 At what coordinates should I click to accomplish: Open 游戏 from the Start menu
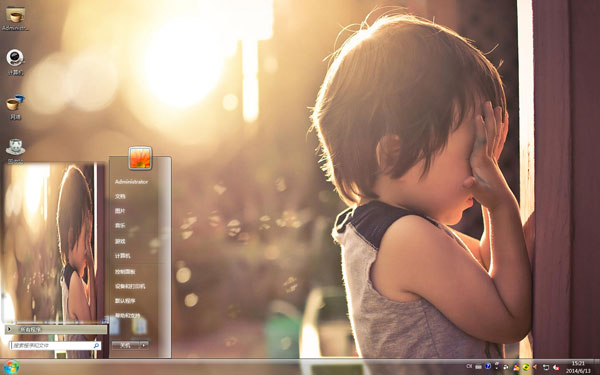click(x=120, y=241)
